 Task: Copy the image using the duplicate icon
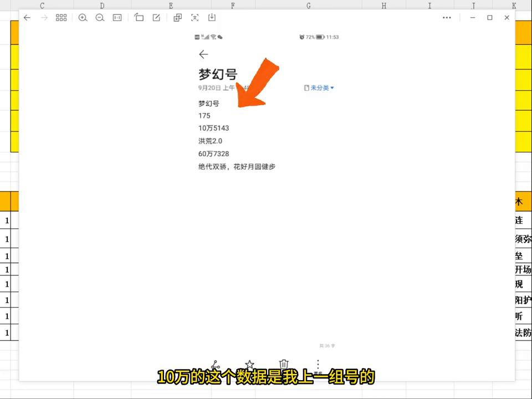pyautogui.click(x=177, y=18)
